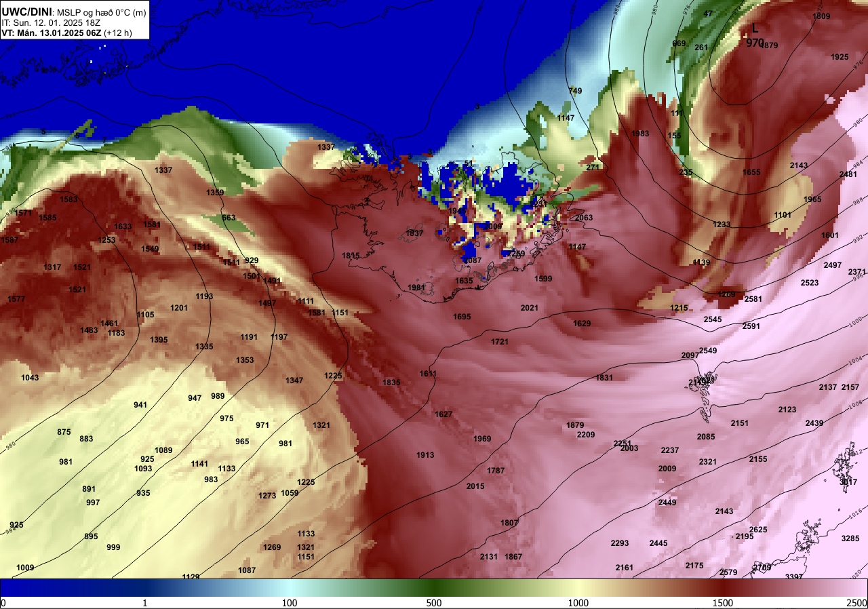Click the map value 1233

tap(722, 224)
